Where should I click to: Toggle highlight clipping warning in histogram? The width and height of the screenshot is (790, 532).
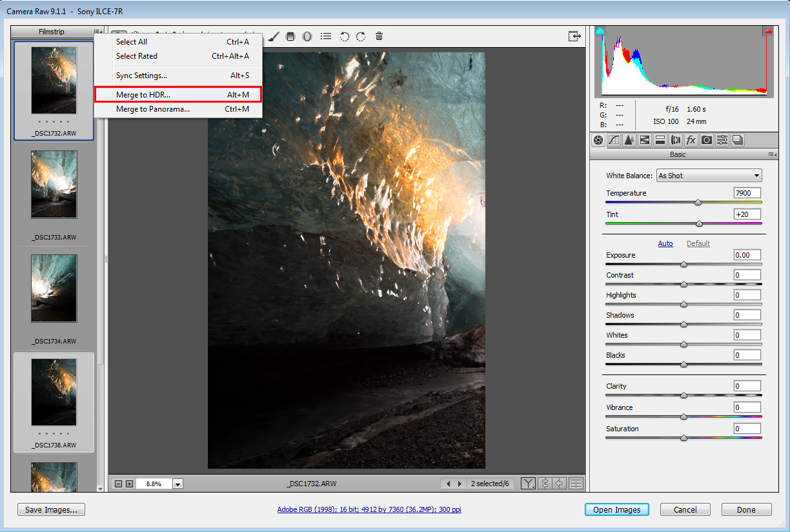[768, 30]
